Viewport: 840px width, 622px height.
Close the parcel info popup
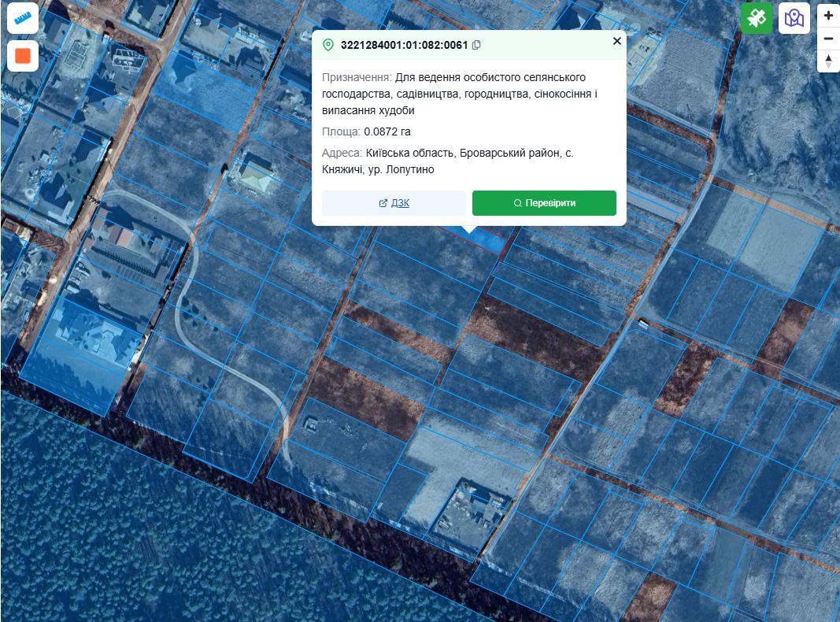617,41
